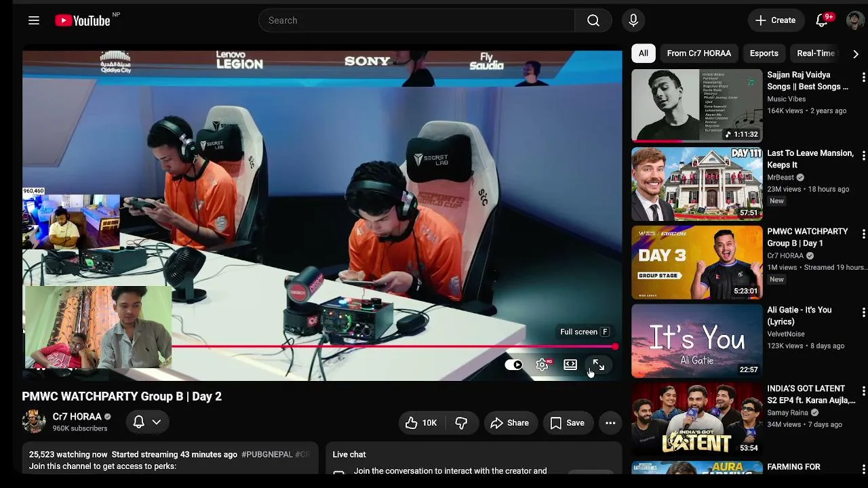The width and height of the screenshot is (868, 488).
Task: Show more category chips with the arrow
Action: click(x=855, y=54)
